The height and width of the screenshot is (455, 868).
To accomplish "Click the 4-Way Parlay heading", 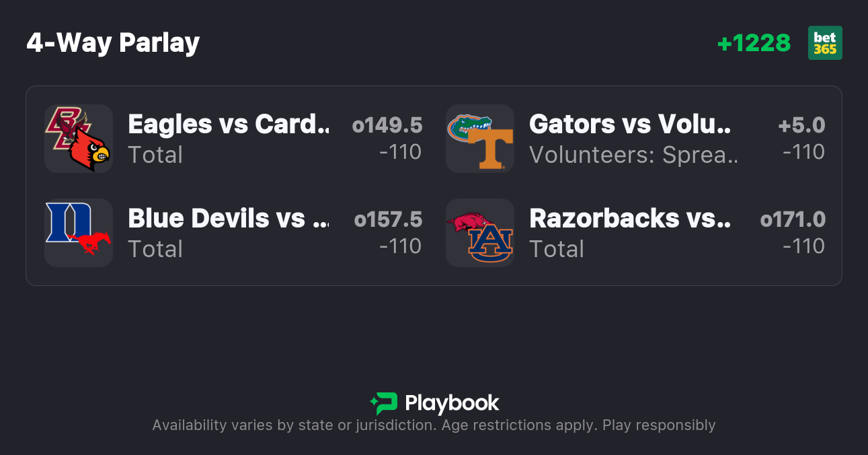I will [113, 43].
